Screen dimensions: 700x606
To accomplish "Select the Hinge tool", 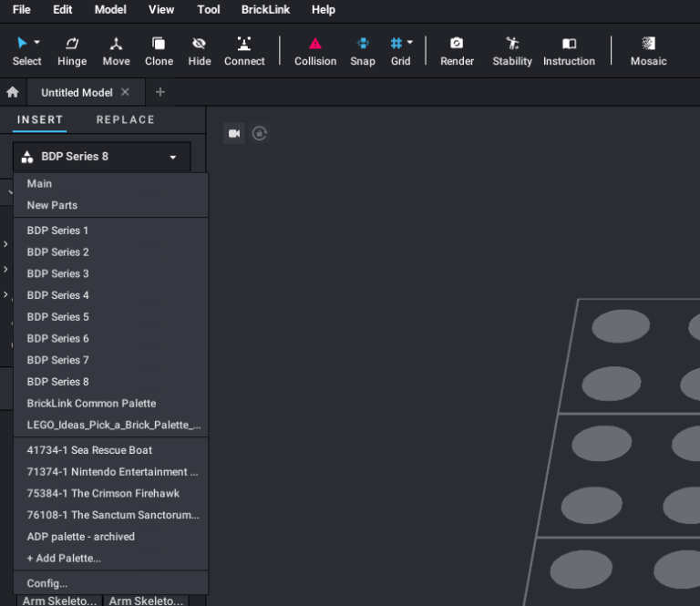I will pyautogui.click(x=71, y=50).
